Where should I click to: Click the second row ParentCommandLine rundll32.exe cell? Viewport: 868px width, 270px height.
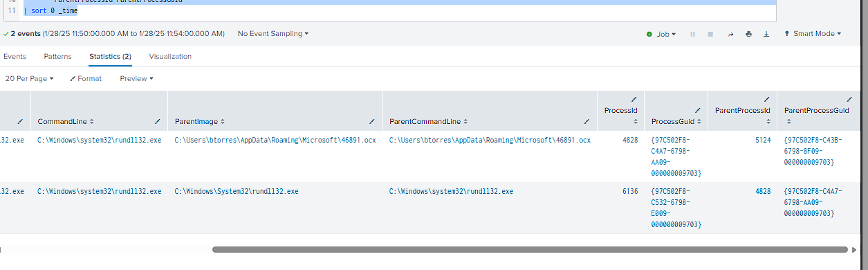(452, 191)
